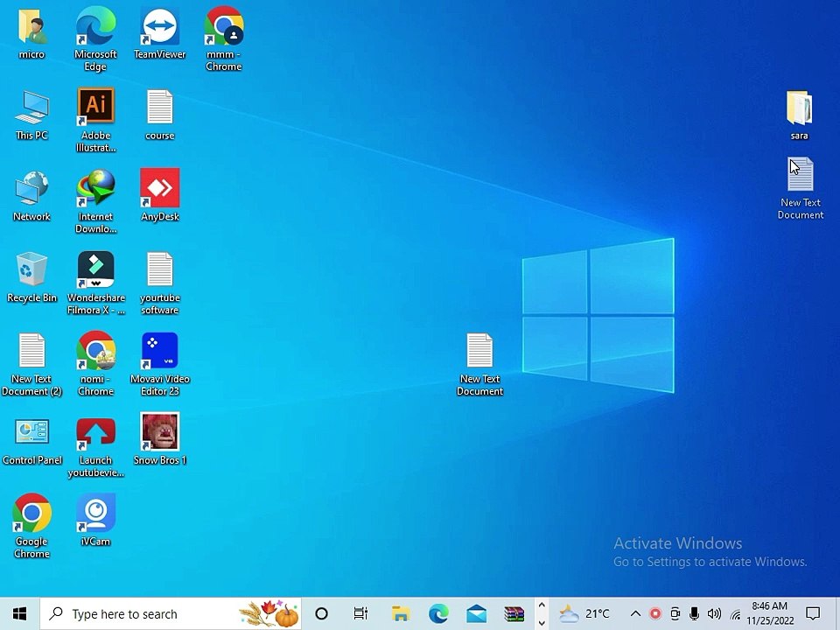Click the microphone tray icon

694,613
